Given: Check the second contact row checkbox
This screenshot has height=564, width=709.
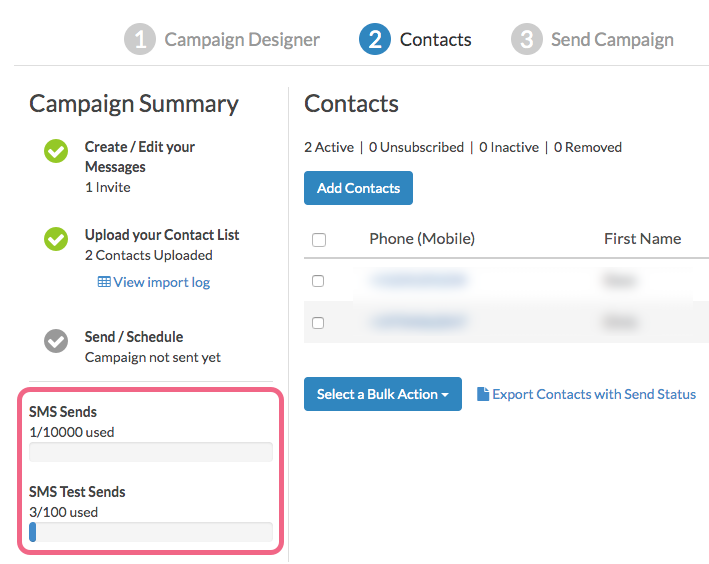Looking at the screenshot, I should 319,322.
